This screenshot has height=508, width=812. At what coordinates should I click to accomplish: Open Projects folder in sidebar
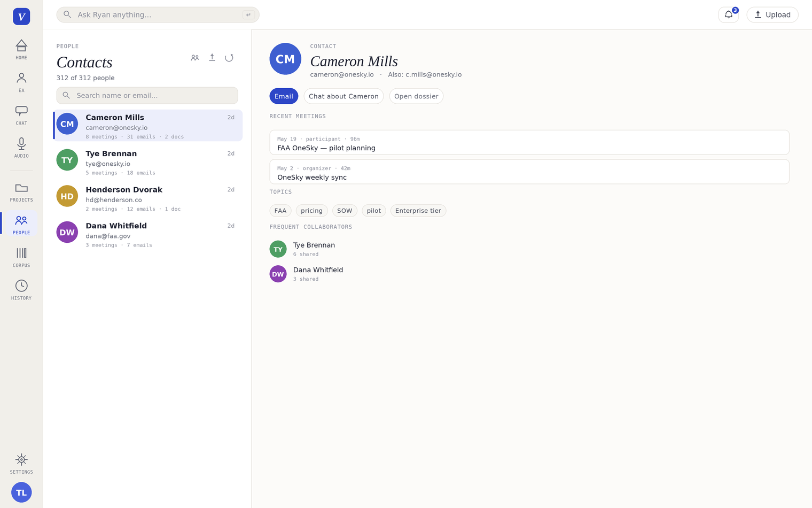pyautogui.click(x=21, y=192)
